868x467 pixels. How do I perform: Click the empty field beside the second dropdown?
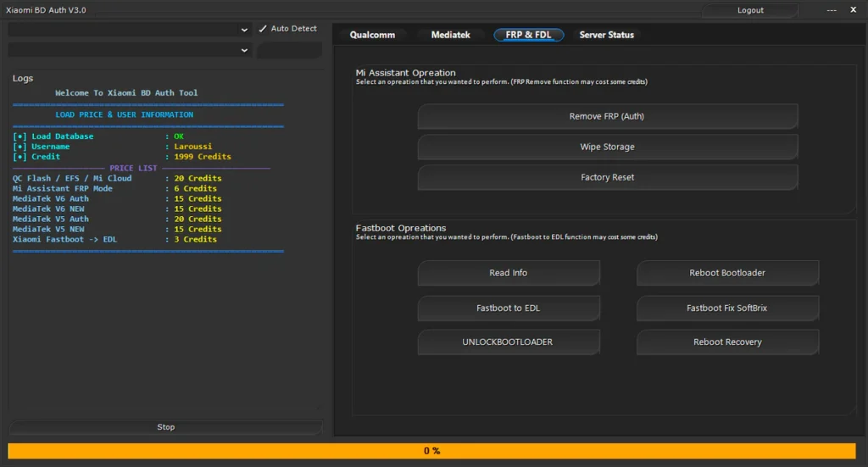289,51
